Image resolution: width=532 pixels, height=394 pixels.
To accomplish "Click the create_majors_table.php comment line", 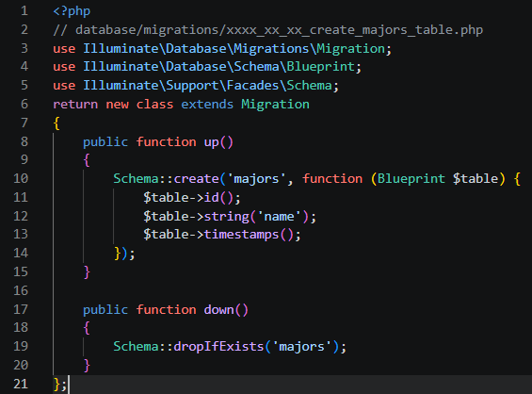I will coord(268,30).
